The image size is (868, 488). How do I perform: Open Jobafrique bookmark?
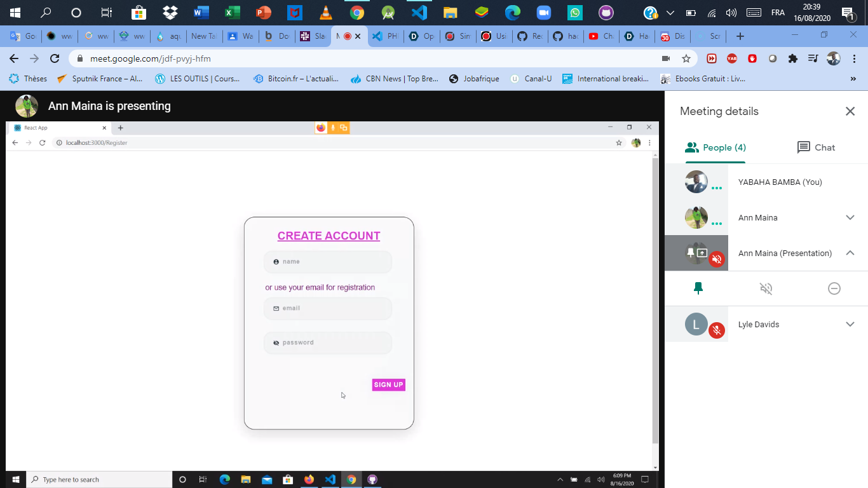tap(474, 79)
